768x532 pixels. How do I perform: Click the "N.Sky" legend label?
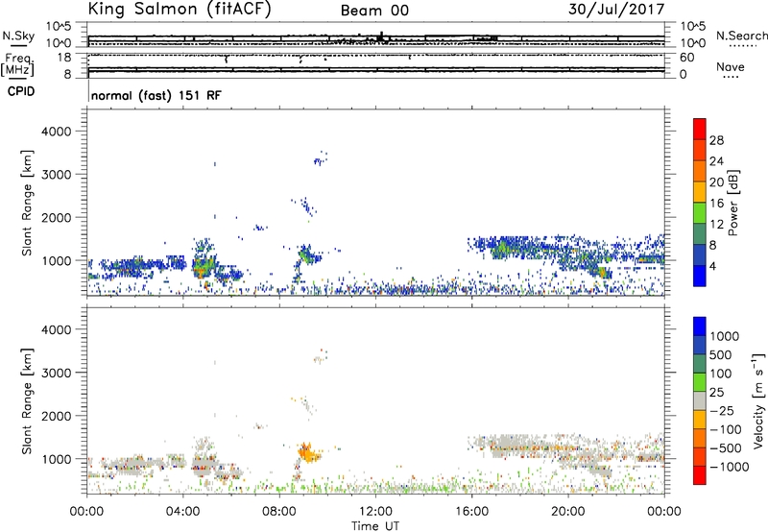coord(18,36)
